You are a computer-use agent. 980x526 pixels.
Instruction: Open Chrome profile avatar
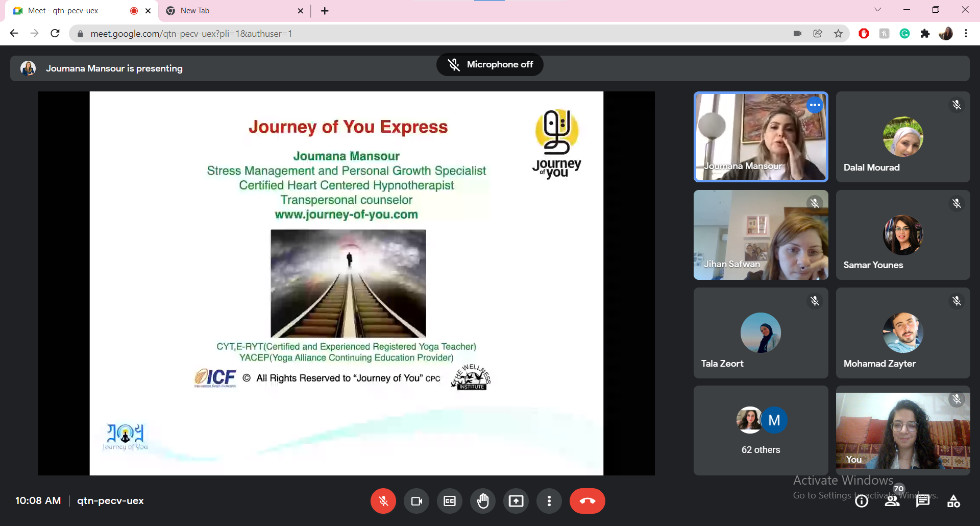pos(946,34)
